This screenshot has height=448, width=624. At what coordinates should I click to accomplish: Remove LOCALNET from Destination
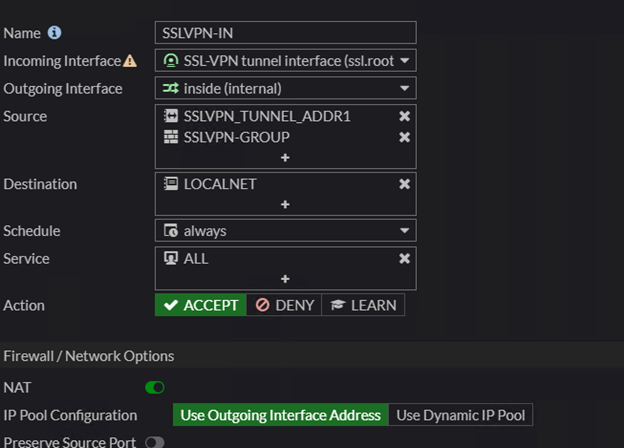click(404, 184)
